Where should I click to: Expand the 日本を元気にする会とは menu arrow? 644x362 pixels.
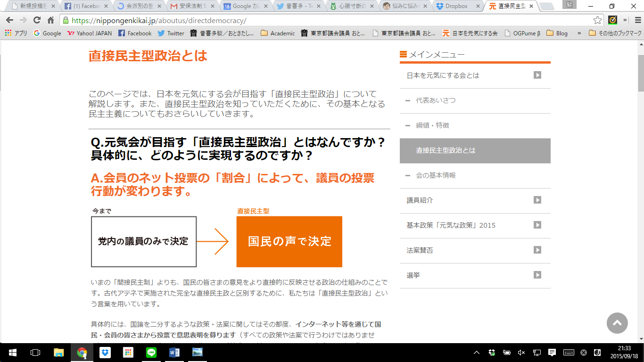(x=537, y=75)
